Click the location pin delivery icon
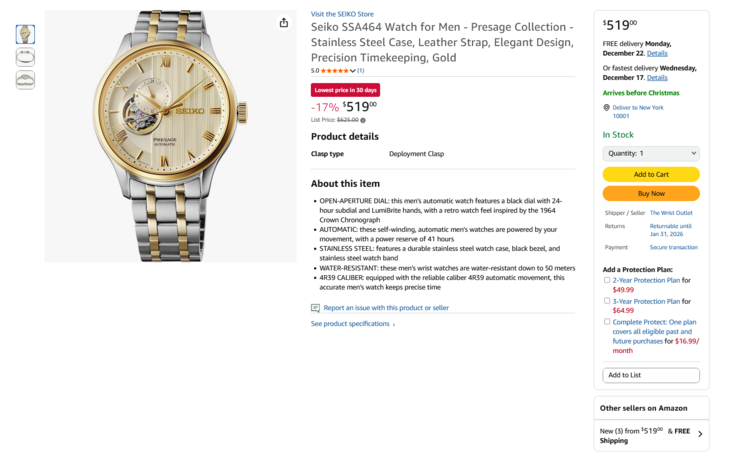The width and height of the screenshot is (738, 462). [x=606, y=107]
